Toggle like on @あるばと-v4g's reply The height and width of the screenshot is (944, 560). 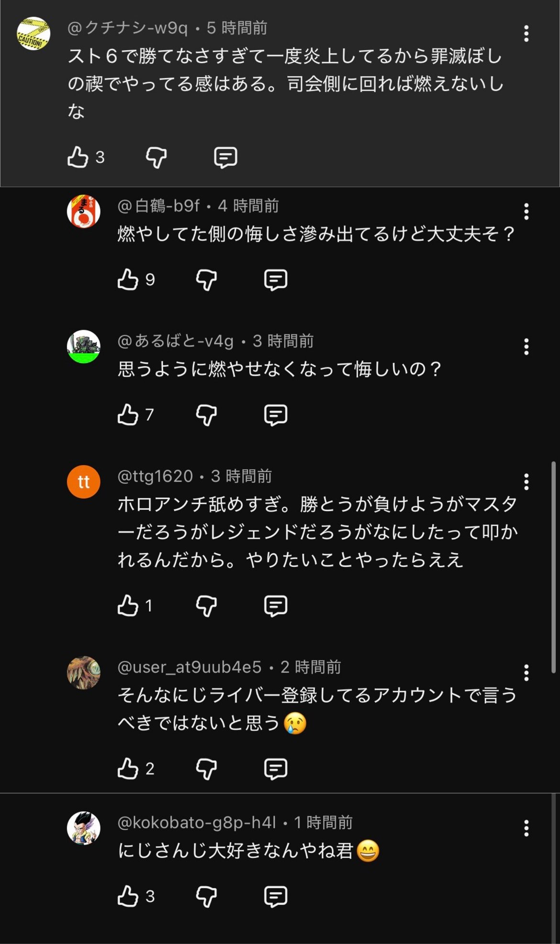128,415
